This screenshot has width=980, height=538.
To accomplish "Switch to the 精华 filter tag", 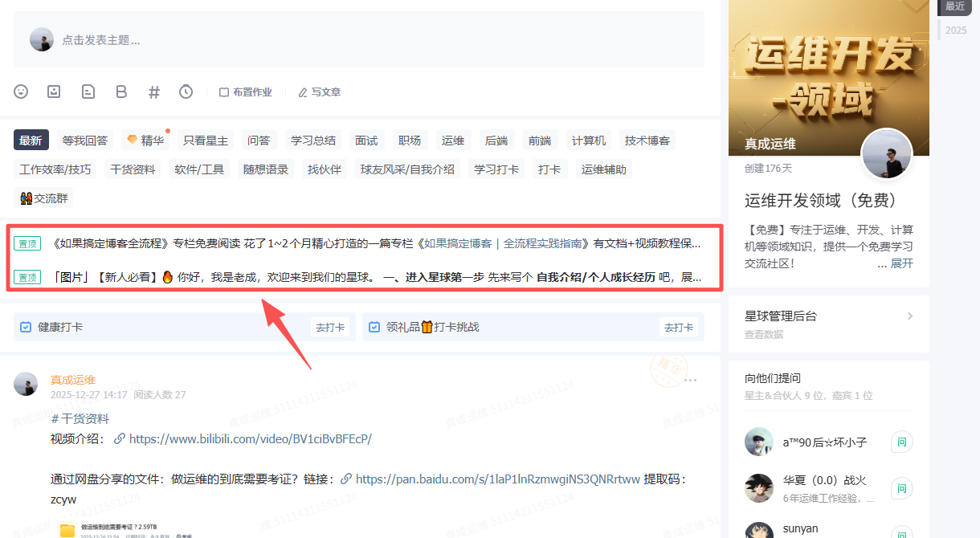I will (x=145, y=141).
